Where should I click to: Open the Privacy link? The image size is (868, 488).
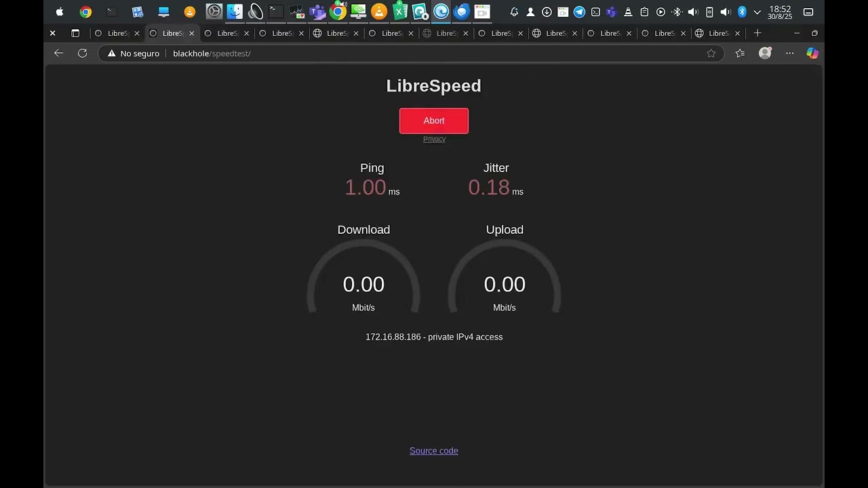pos(434,139)
